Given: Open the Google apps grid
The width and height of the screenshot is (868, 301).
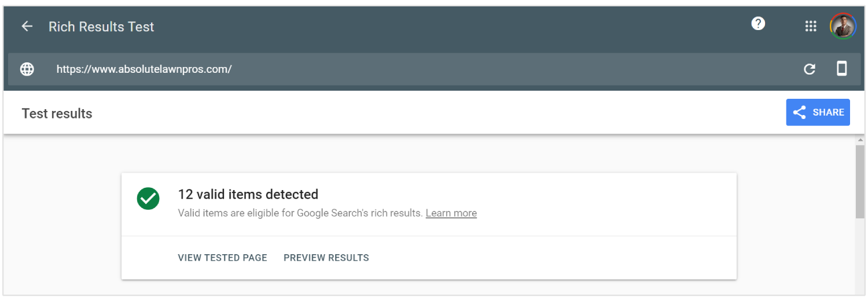Looking at the screenshot, I should (x=811, y=26).
